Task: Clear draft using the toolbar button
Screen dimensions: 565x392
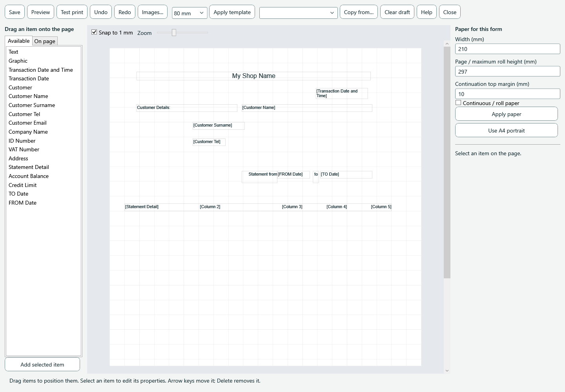Action: 397,12
